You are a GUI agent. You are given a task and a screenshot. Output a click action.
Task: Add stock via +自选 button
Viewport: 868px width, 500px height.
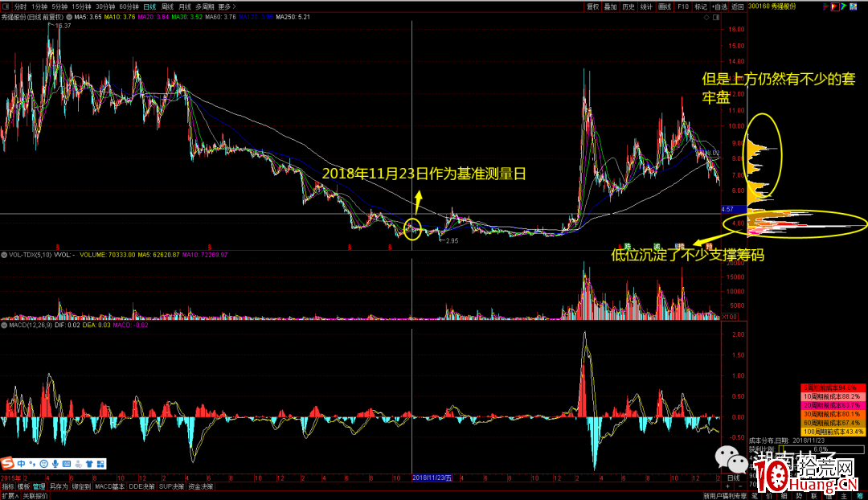(x=719, y=6)
